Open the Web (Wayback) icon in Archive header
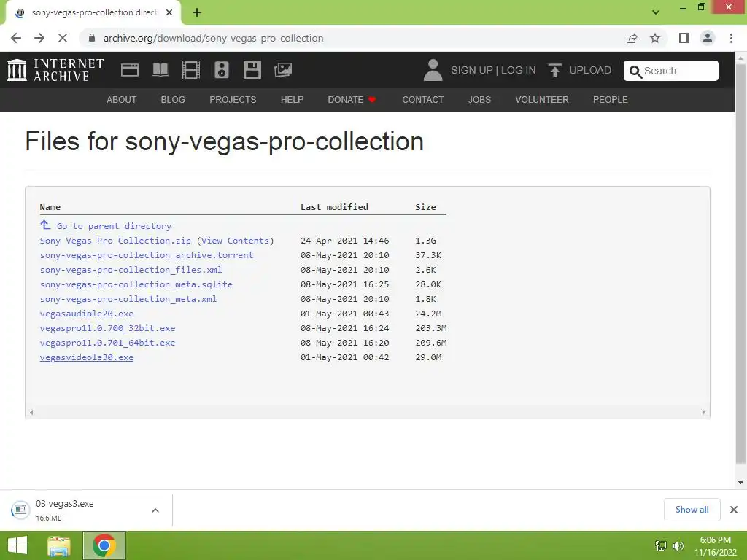This screenshot has width=747, height=560. [x=130, y=70]
